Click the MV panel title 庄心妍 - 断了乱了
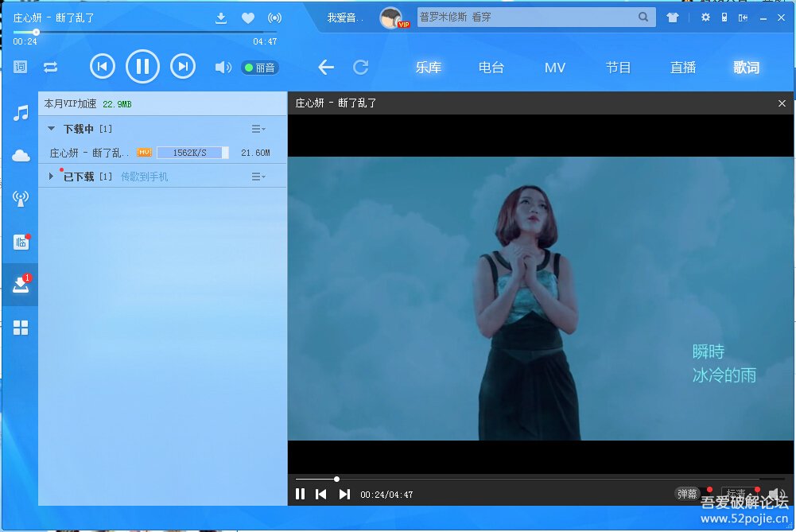Image resolution: width=796 pixels, height=532 pixels. click(336, 103)
